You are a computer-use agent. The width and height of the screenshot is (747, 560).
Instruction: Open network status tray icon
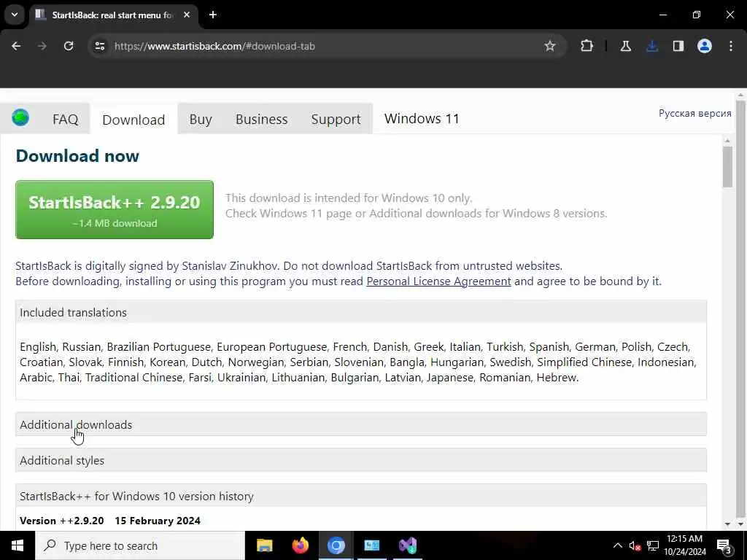[653, 545]
